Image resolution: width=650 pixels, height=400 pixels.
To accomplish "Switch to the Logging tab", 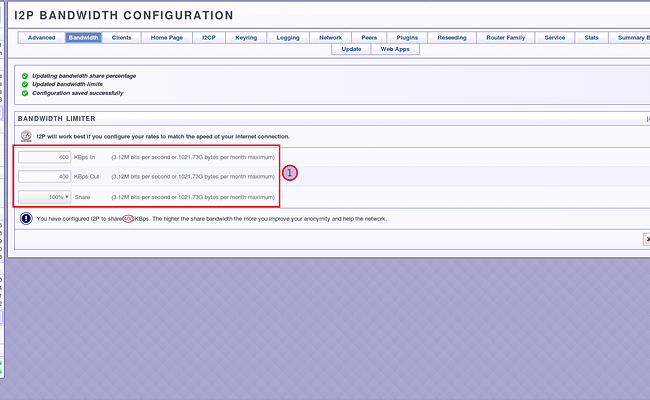I will 288,37.
